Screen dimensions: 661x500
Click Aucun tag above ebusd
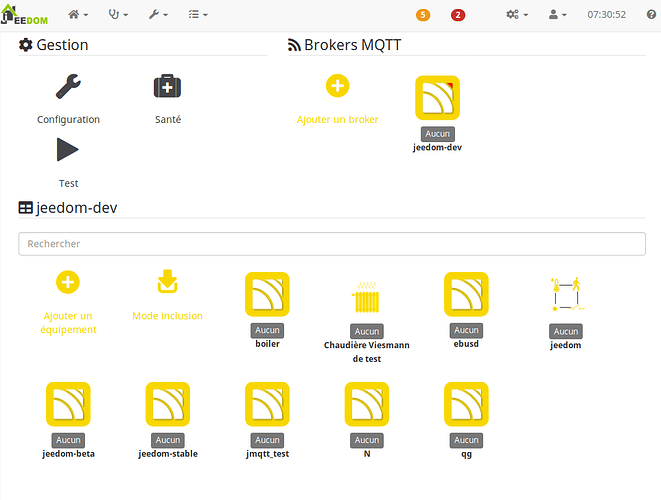point(466,330)
